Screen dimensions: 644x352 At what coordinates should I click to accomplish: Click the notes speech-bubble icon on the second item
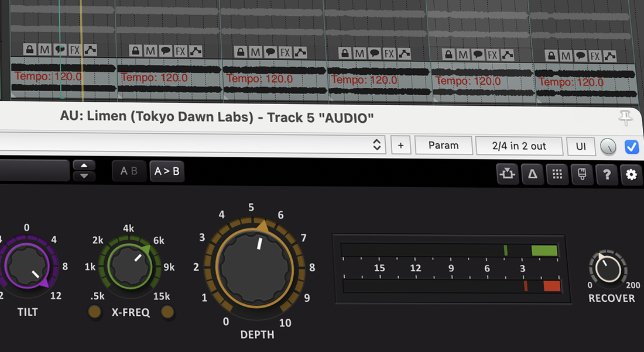(166, 51)
